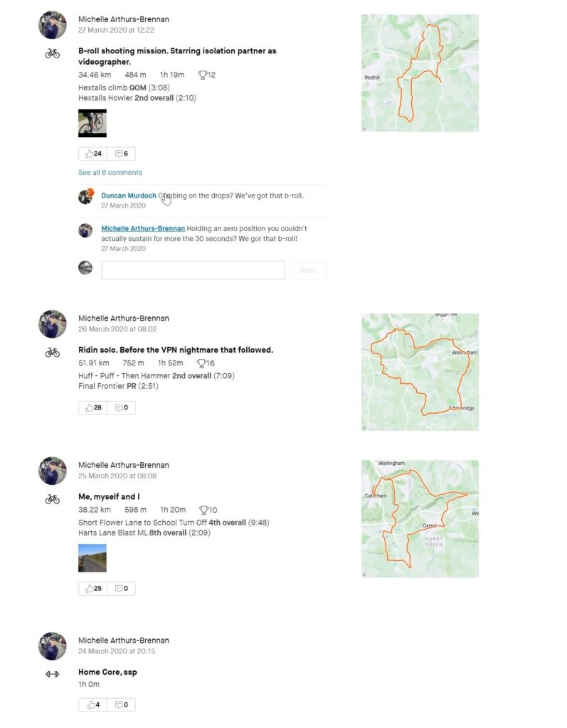Open the bike photo thumbnail on 27 March ride
567x728 pixels.
click(92, 123)
